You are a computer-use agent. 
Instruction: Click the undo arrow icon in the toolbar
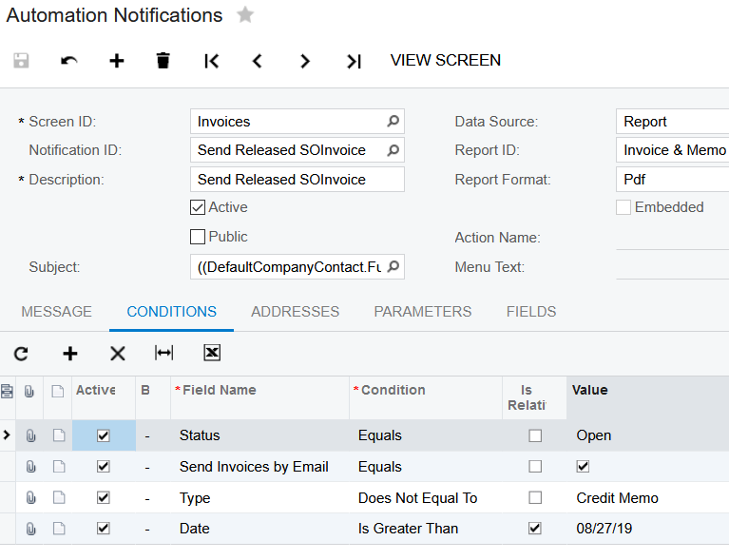[x=69, y=61]
